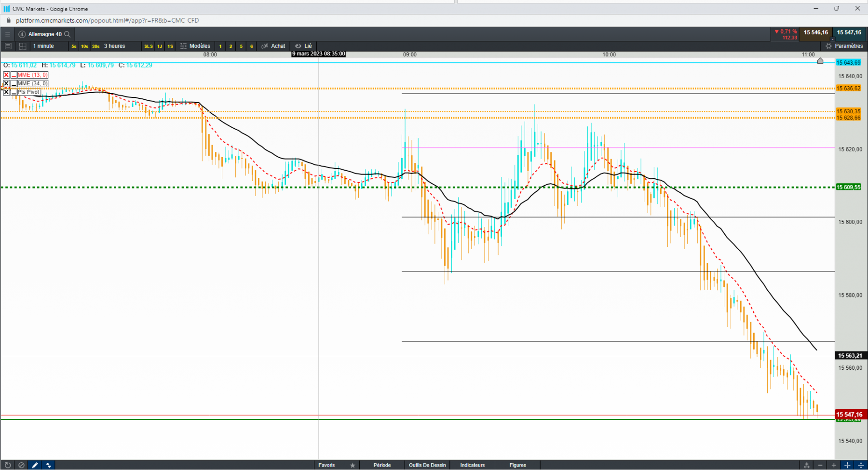Select the 5s interval shortcut

(74, 46)
